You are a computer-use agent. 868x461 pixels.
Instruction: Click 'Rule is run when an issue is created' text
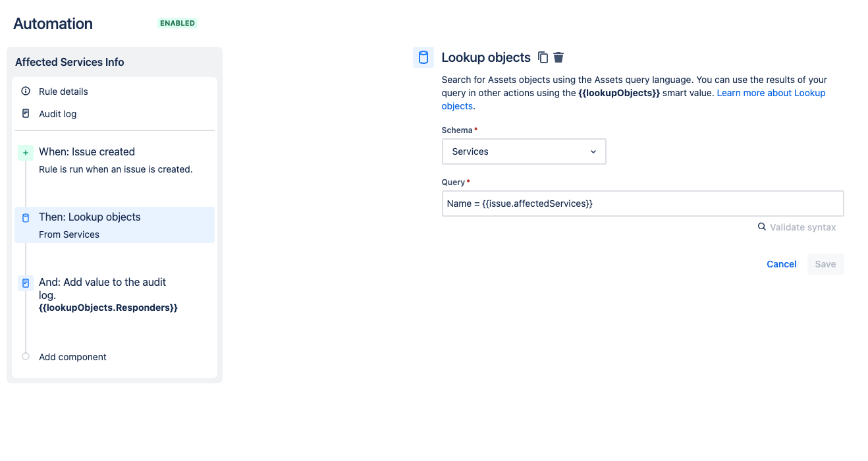(116, 169)
